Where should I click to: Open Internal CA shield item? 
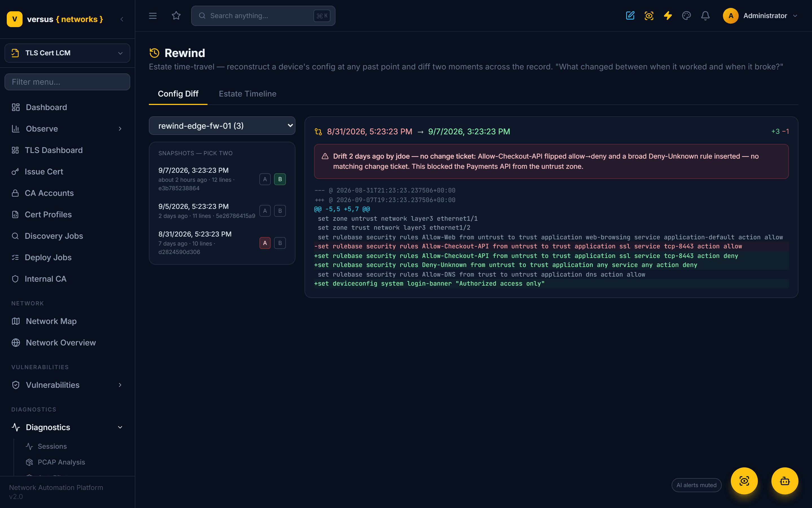67,279
